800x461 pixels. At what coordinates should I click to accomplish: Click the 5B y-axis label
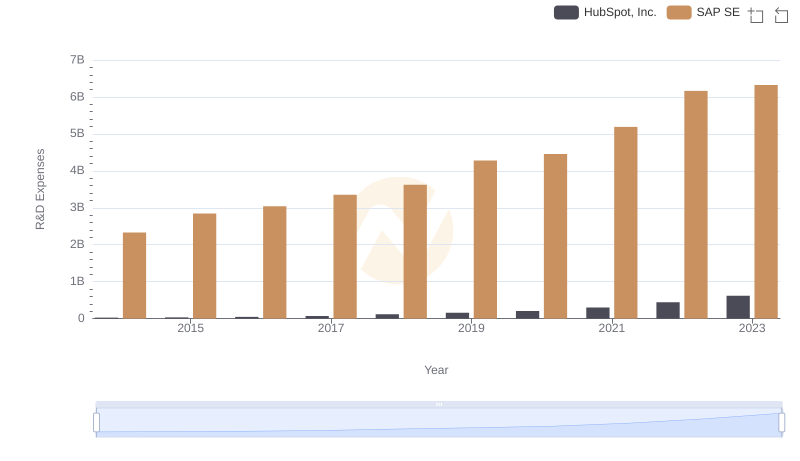coord(77,134)
